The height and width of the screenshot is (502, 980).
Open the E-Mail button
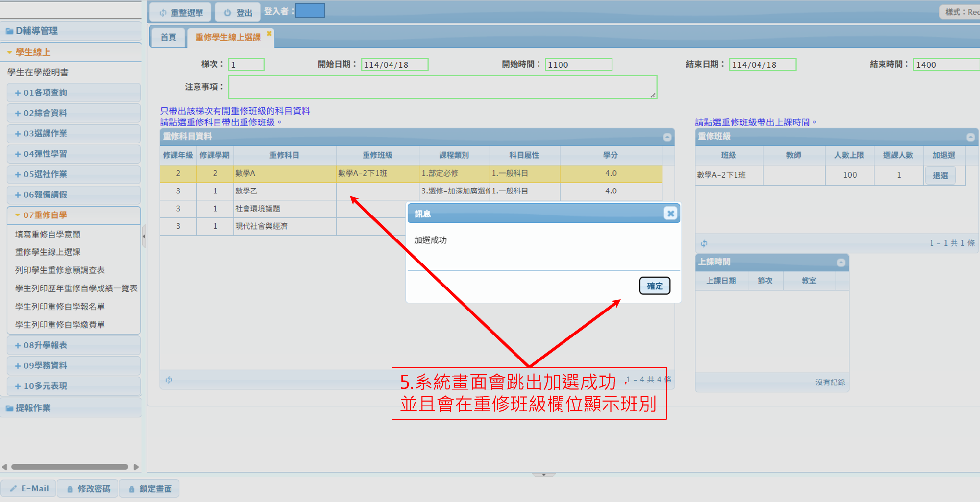pyautogui.click(x=29, y=488)
